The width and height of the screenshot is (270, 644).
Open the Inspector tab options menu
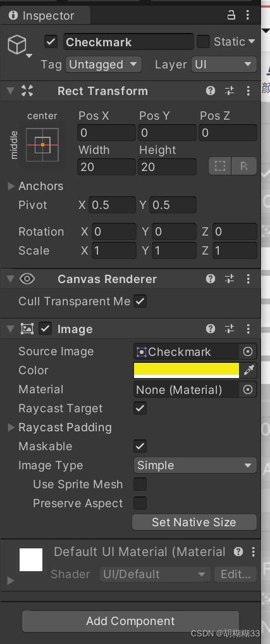[x=247, y=16]
